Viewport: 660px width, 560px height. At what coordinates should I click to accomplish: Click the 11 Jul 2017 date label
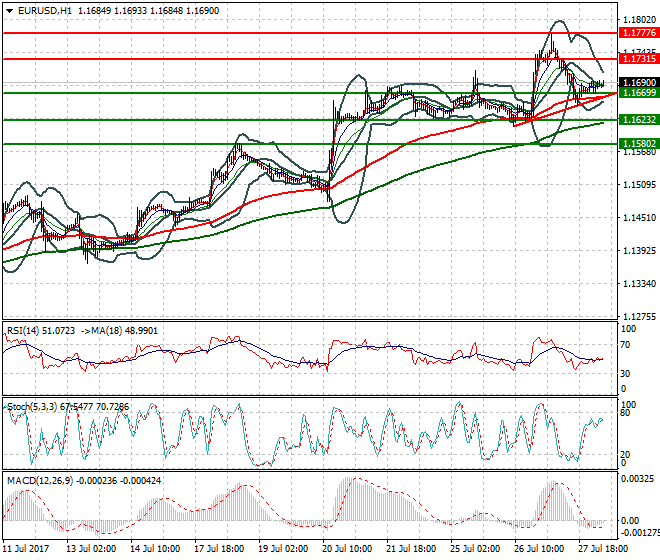(x=26, y=549)
